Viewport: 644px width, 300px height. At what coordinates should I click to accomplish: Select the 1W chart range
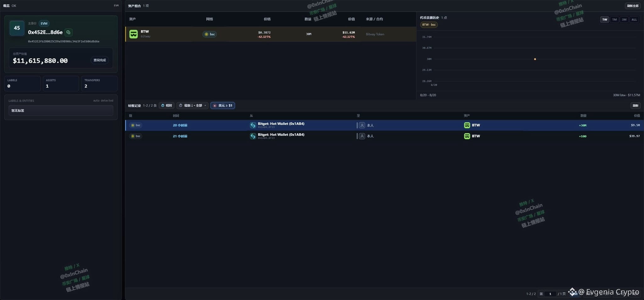[604, 19]
